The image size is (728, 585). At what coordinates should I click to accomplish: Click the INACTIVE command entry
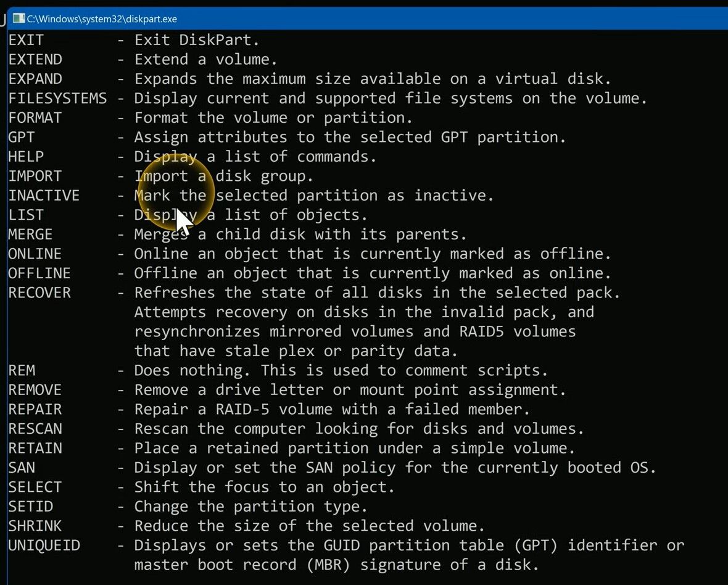pyautogui.click(x=44, y=196)
